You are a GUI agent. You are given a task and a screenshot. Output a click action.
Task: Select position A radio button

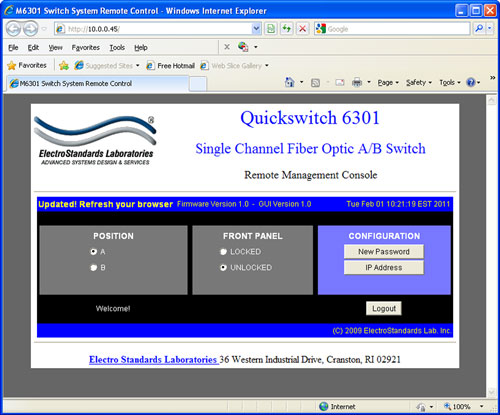[93, 252]
